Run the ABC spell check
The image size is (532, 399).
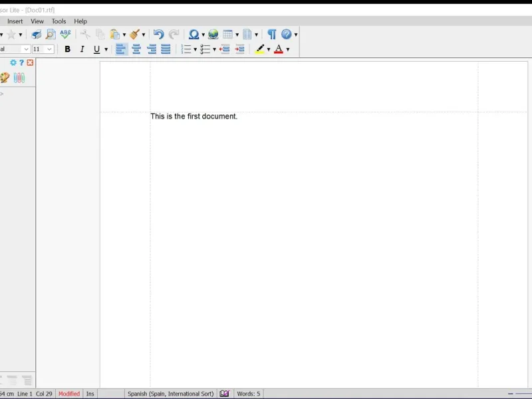[x=65, y=35]
